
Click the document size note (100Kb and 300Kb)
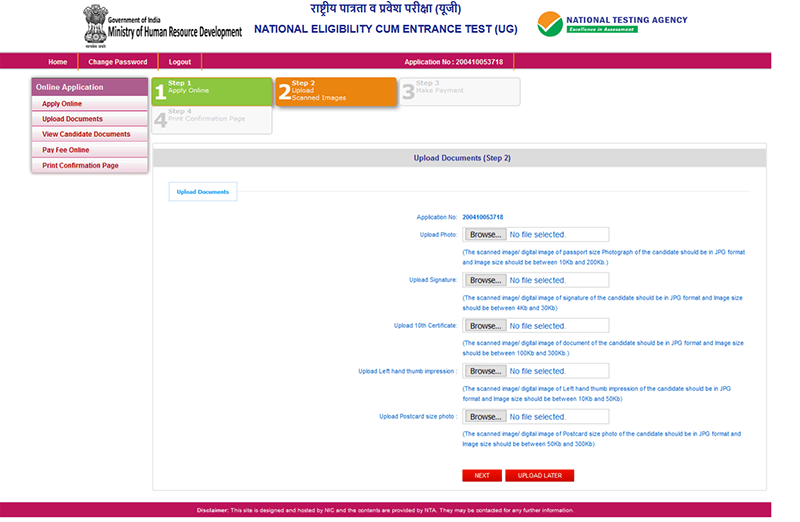click(x=603, y=348)
